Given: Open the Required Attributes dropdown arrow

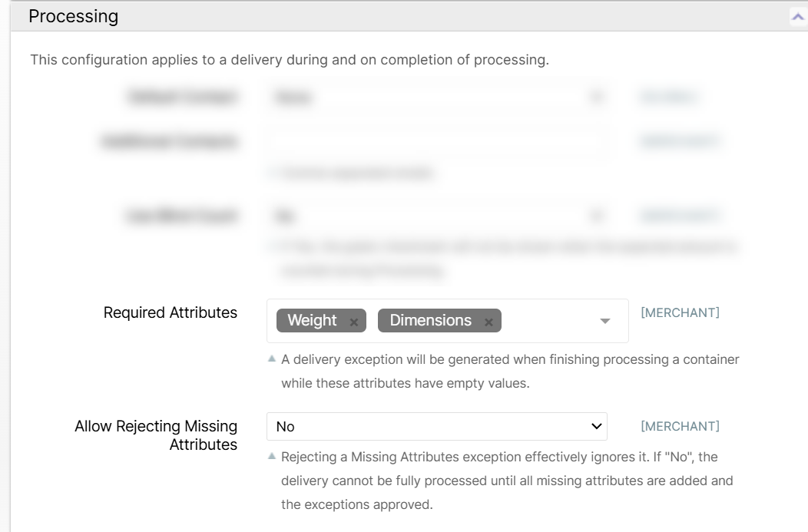Looking at the screenshot, I should click(605, 321).
